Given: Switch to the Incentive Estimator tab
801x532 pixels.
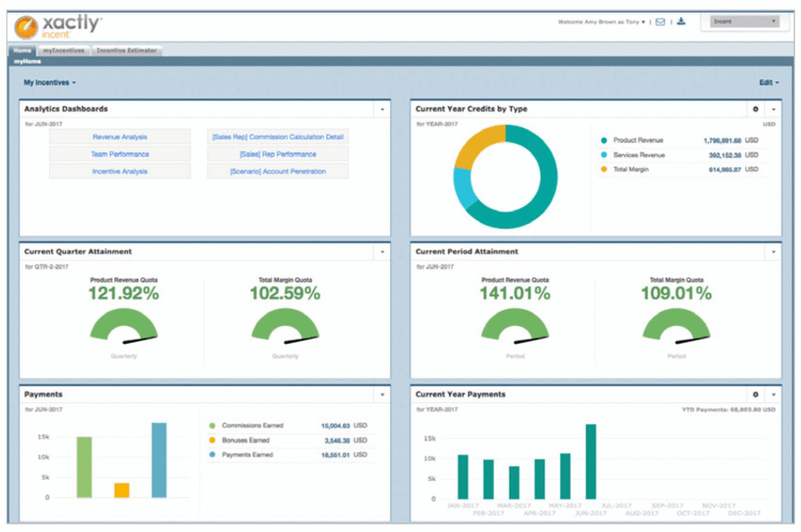Looking at the screenshot, I should pyautogui.click(x=127, y=50).
